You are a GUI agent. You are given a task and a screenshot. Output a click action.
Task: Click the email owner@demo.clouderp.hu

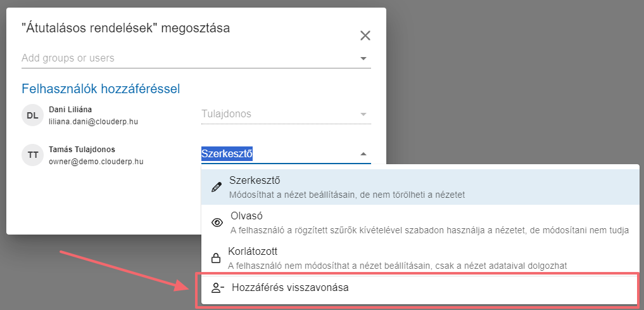[96, 161]
